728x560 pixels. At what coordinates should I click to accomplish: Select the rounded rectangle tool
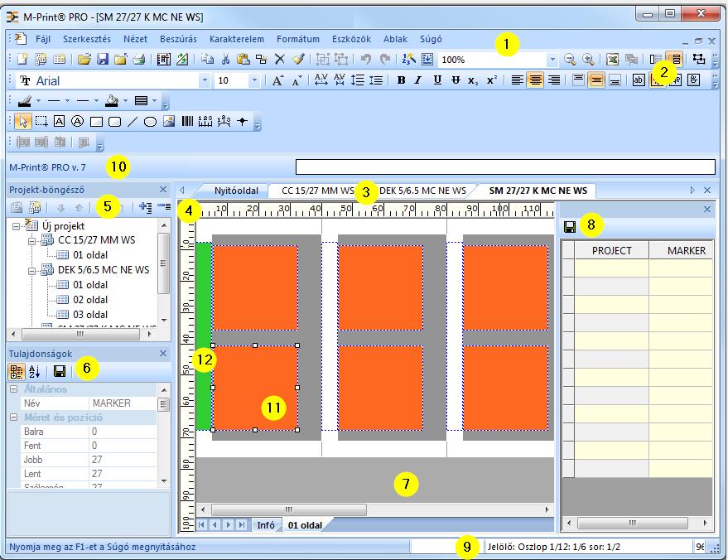point(114,122)
